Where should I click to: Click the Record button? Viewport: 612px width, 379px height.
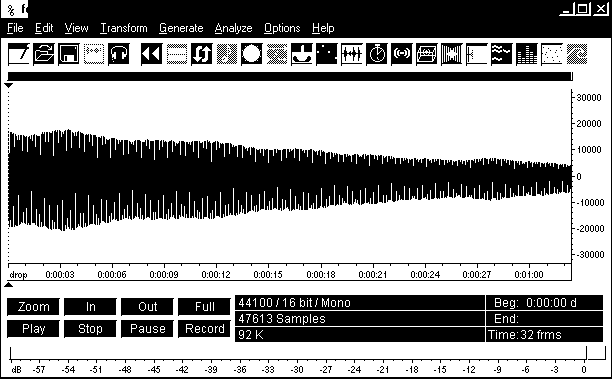[x=205, y=329]
